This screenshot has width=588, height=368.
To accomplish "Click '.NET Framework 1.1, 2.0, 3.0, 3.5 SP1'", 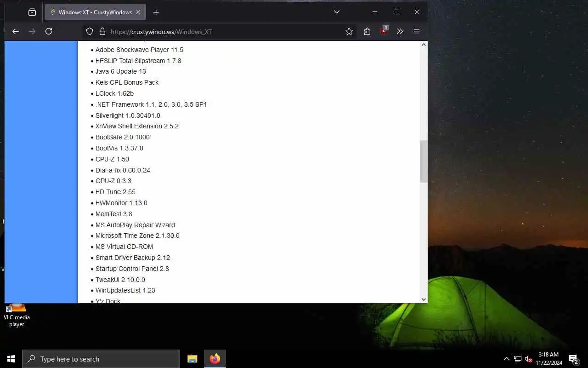I will pyautogui.click(x=151, y=104).
